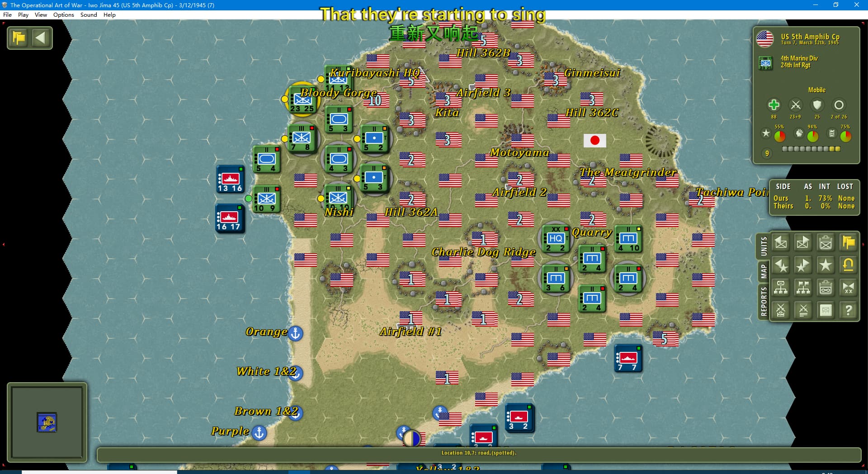The width and height of the screenshot is (868, 474).
Task: Click the Purple beach anchor icon
Action: 259,432
